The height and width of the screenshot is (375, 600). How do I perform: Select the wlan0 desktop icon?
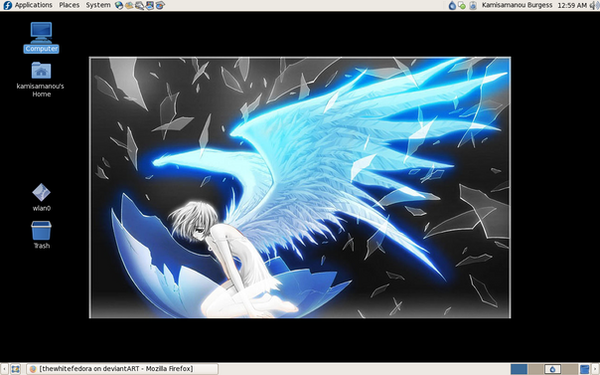click(x=41, y=197)
